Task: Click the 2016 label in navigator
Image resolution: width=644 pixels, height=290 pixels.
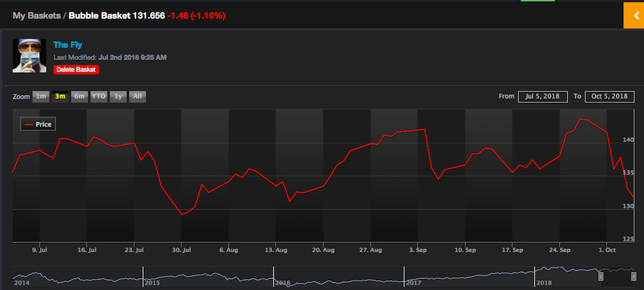Action: [282, 283]
